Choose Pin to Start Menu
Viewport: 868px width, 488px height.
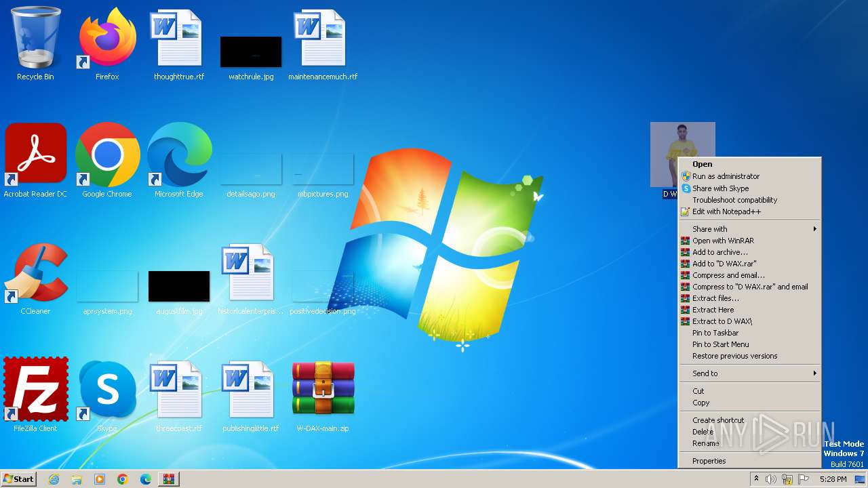pos(749,344)
